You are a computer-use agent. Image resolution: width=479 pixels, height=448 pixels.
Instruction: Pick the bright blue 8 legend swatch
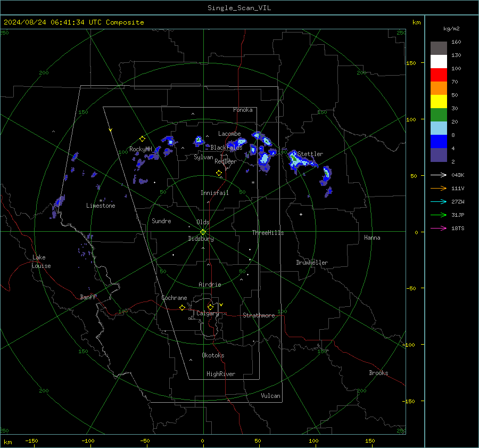[439, 142]
